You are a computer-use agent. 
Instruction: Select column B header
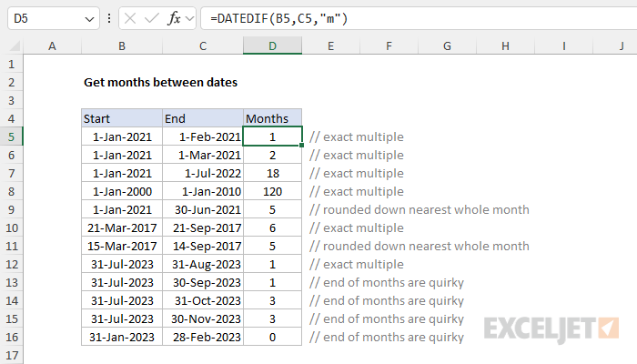coord(121,45)
